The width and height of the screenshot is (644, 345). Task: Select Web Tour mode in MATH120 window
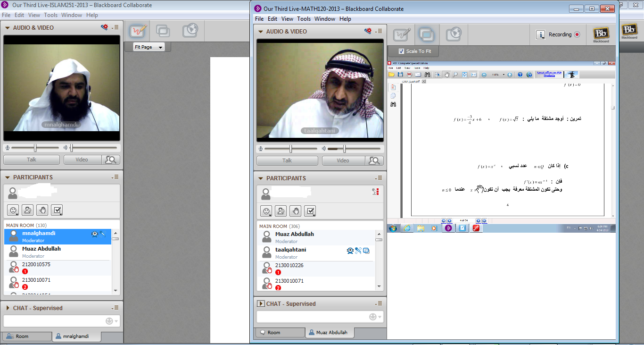(x=453, y=34)
